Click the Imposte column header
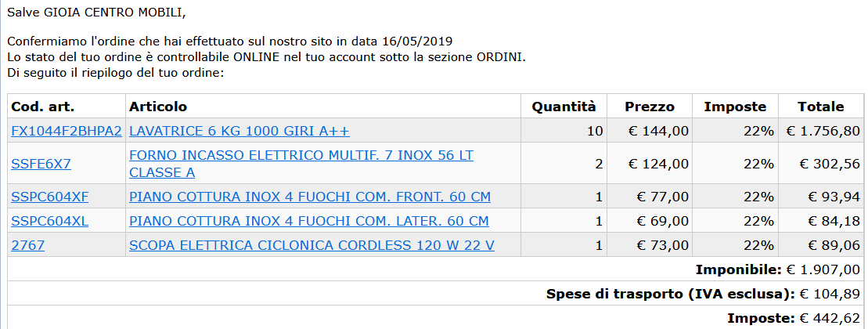This screenshot has width=868, height=329. pyautogui.click(x=735, y=107)
